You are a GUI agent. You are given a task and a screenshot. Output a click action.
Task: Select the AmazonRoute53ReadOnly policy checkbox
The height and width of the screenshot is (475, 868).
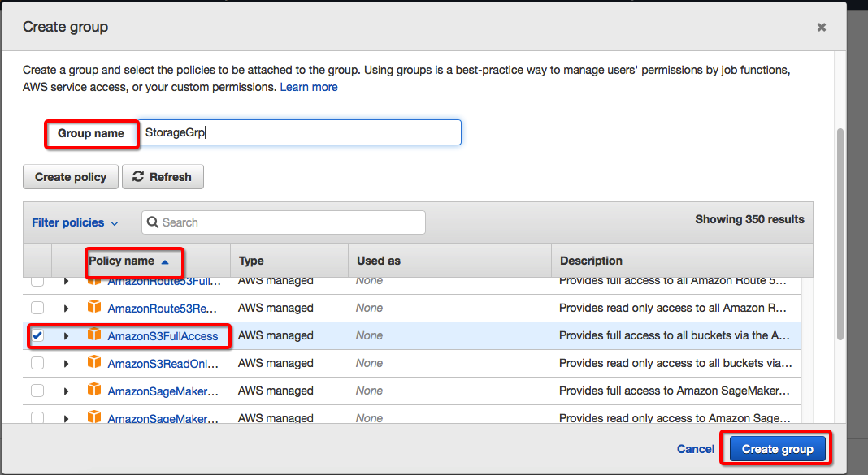coord(37,308)
